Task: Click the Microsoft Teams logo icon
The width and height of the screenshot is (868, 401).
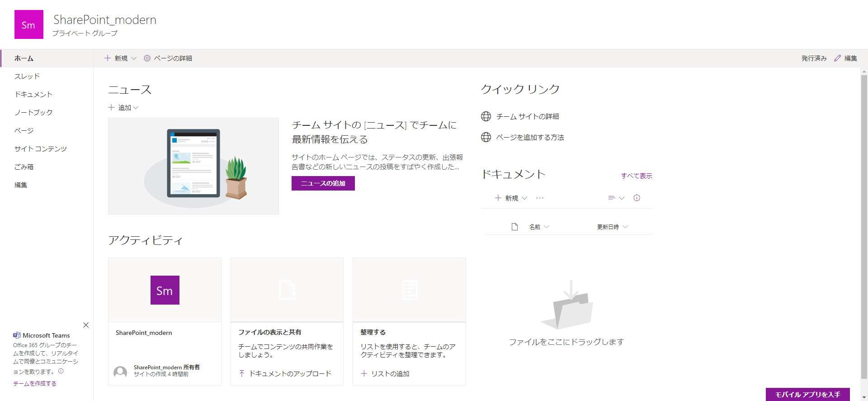Action: [17, 335]
